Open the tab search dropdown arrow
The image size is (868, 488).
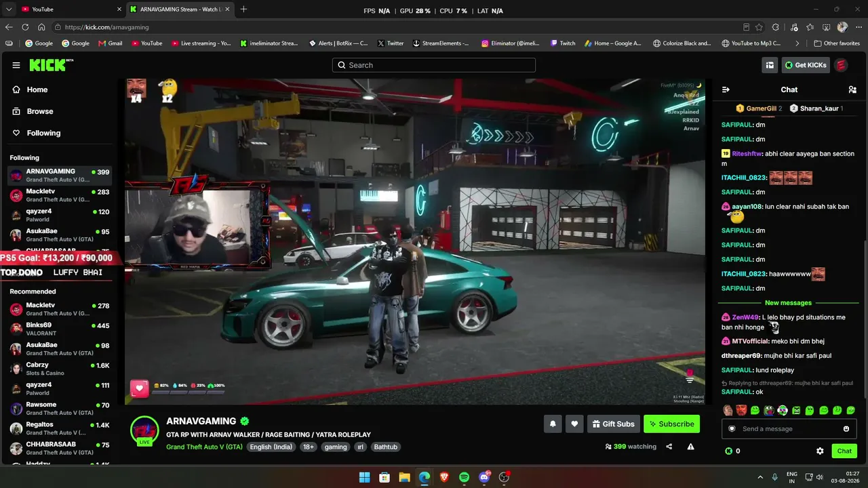[9, 9]
